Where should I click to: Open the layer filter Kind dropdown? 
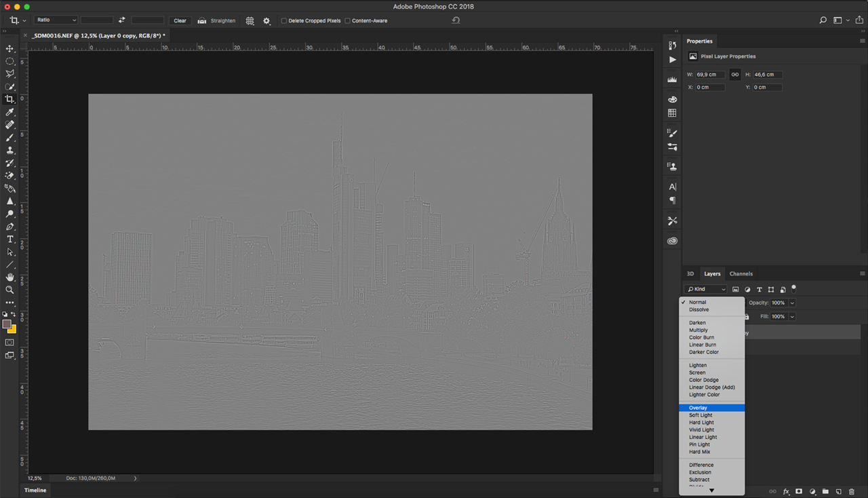[706, 290]
